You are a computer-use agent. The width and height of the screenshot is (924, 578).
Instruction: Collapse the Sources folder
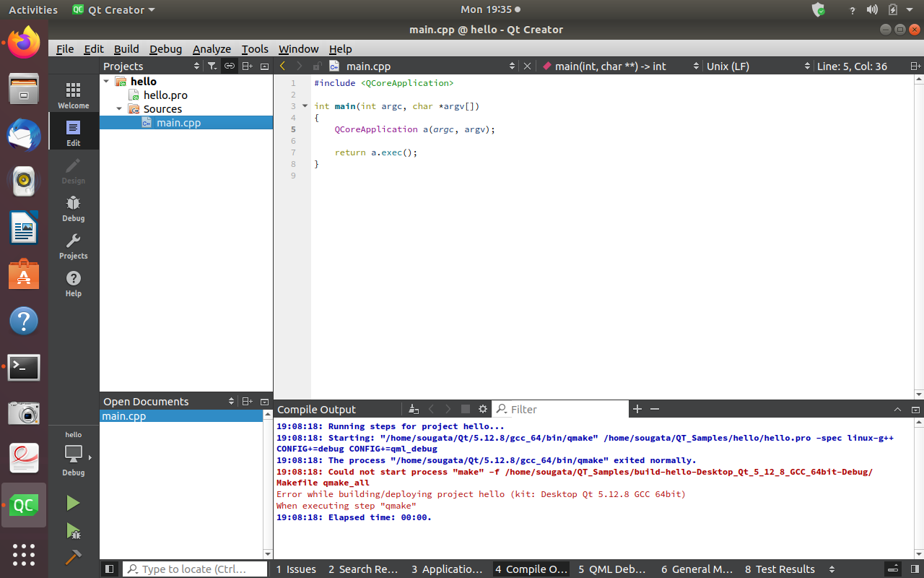click(x=120, y=109)
